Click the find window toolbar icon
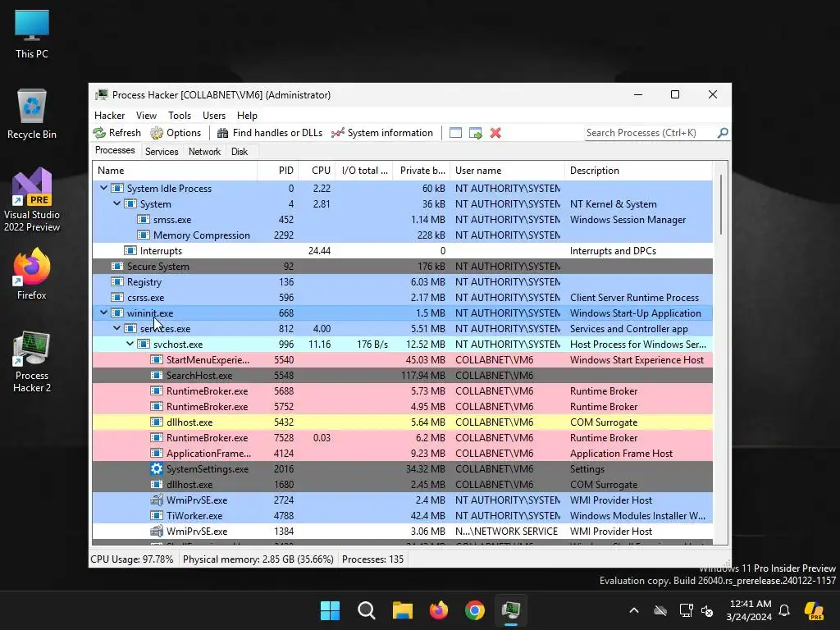The height and width of the screenshot is (630, 840). 455,133
